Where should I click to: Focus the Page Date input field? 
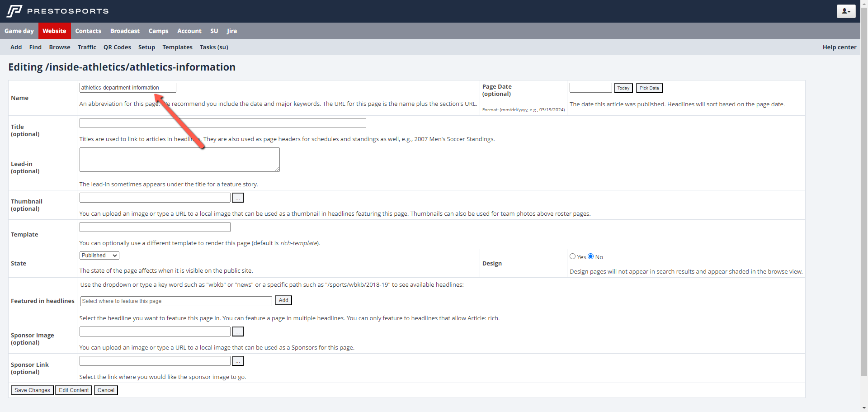click(x=591, y=88)
